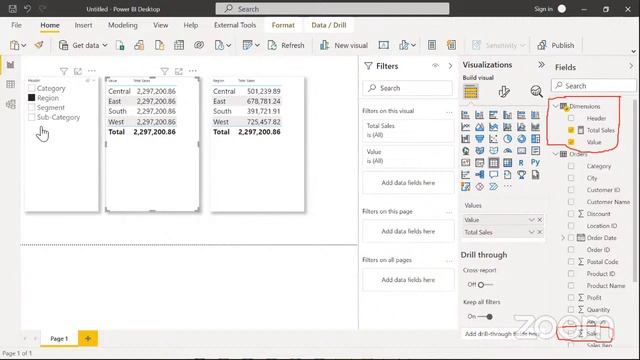Check Sub-Category in the slicer
Viewport: 640px width, 360px height.
click(32, 117)
